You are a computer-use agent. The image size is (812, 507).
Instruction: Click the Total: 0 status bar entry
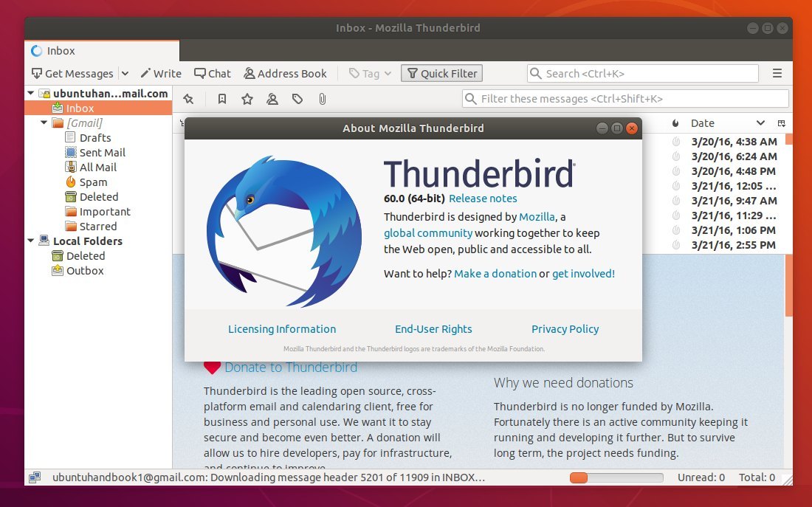pos(757,477)
